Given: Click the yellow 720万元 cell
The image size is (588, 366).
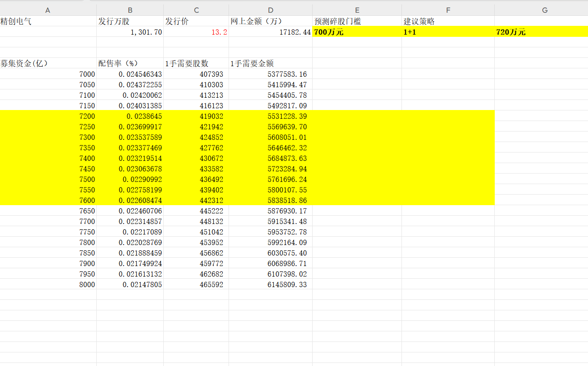Looking at the screenshot, I should click(x=541, y=32).
